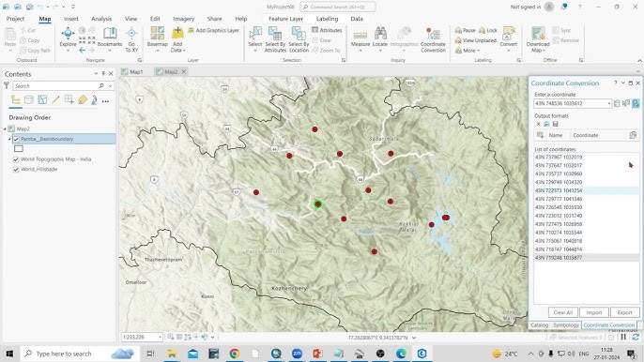Open the map scale dropdown
Screen dimensions: 644x362
click(160, 337)
